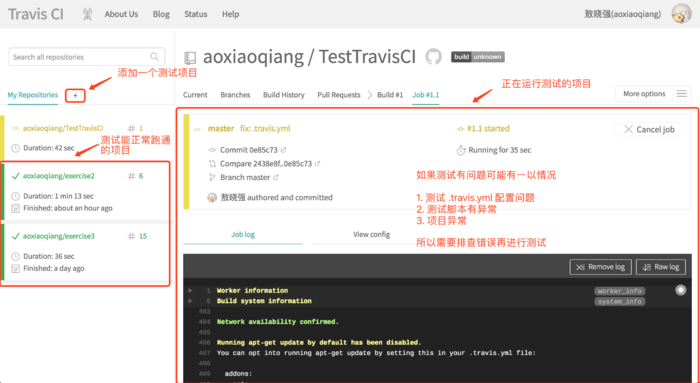
Task: Open the Branch master link
Action: [245, 177]
